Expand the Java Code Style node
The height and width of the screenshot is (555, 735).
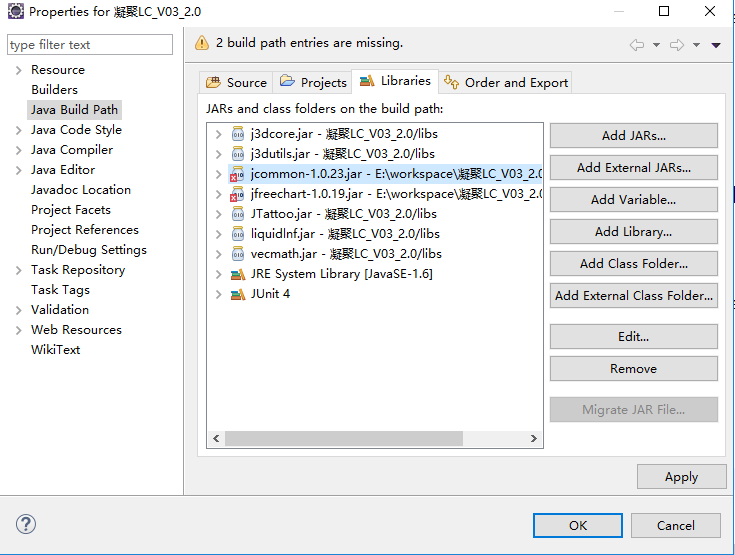coord(18,130)
